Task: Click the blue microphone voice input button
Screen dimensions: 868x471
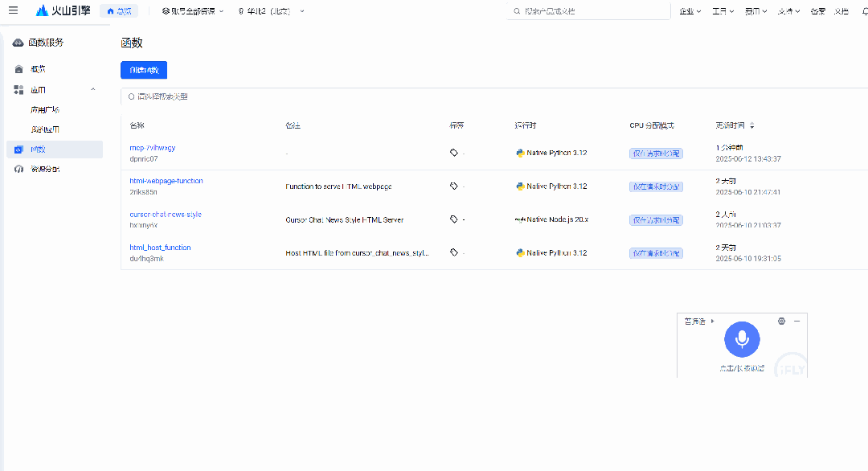Action: click(x=741, y=339)
